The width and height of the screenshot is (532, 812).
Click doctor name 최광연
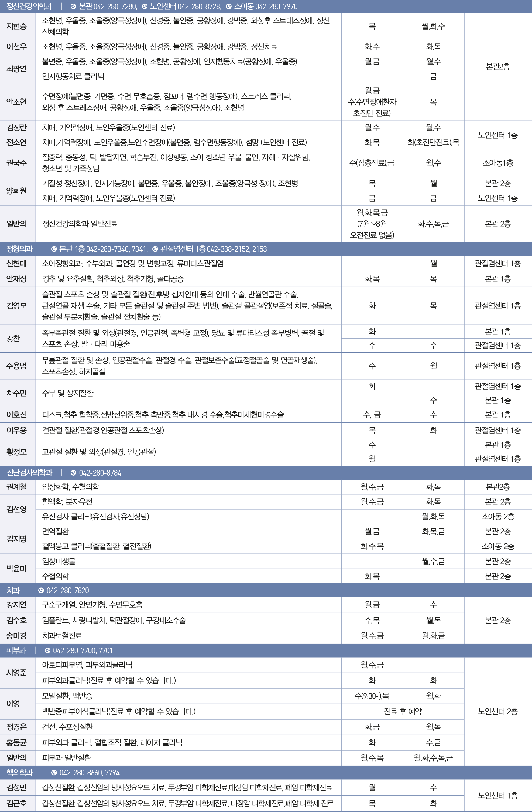(x=16, y=69)
